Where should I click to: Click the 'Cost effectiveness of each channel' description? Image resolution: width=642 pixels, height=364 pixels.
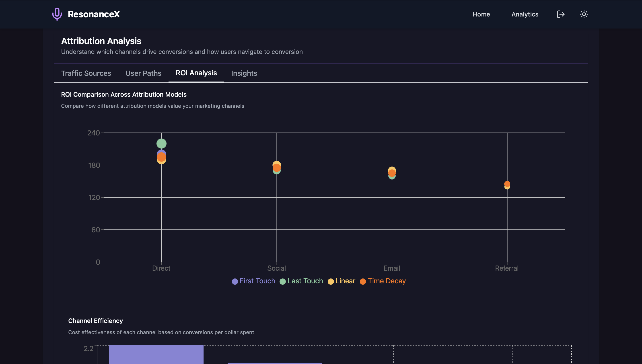coord(161,332)
